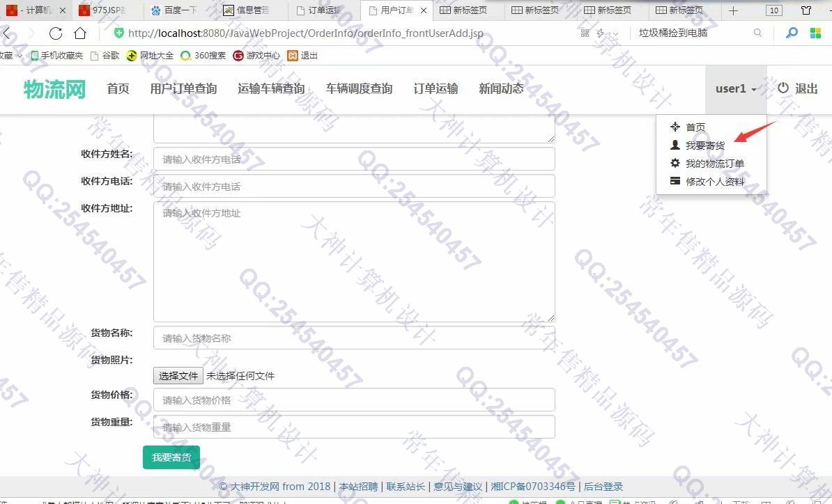
Task: Expand the 收藏 bookmarks dropdown arrow
Action: click(x=20, y=55)
